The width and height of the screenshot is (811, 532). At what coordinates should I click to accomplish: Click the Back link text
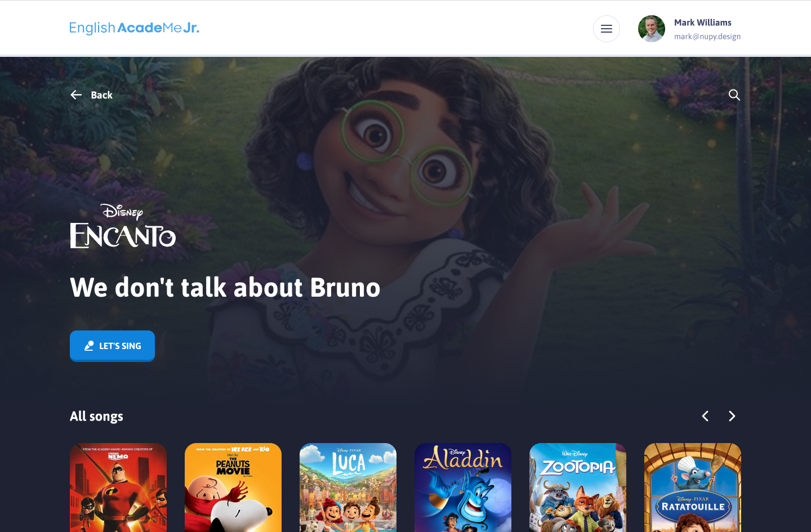102,95
